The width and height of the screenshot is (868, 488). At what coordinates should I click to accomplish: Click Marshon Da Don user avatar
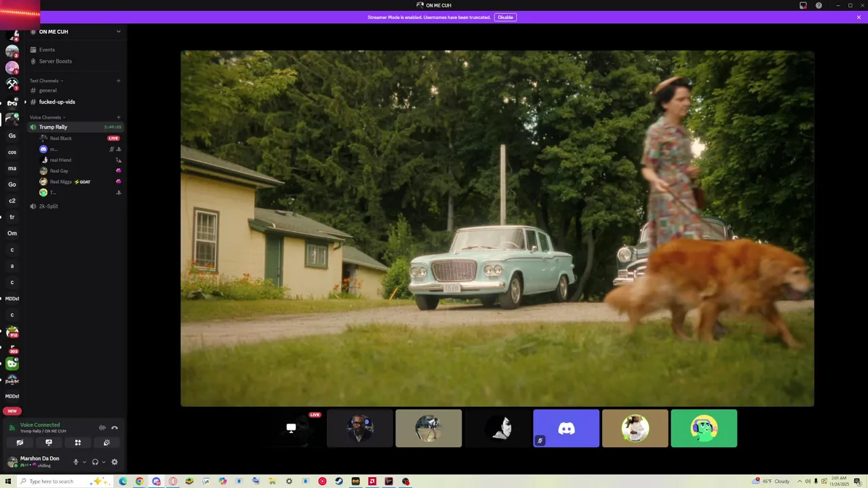pos(12,462)
